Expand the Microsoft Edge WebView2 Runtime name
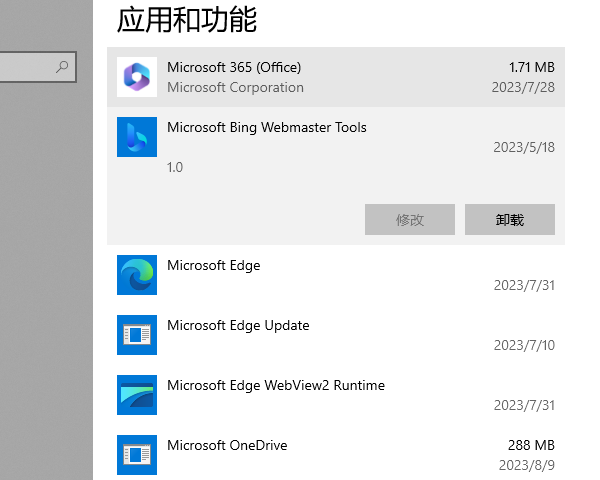Image resolution: width=600 pixels, height=480 pixels. [275, 385]
